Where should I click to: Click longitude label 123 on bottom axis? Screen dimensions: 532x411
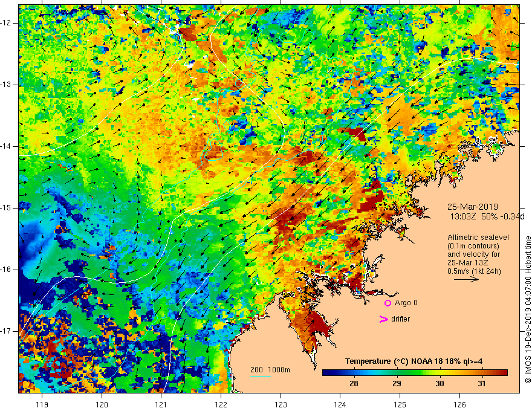click(281, 404)
